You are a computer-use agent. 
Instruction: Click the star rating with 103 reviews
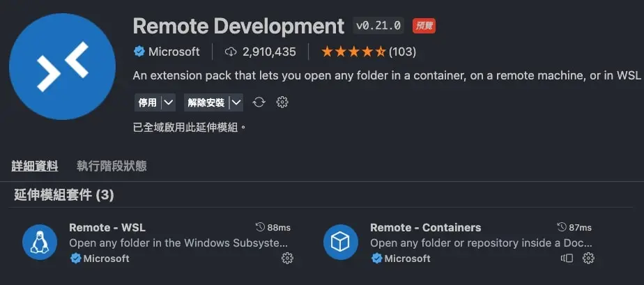[367, 52]
